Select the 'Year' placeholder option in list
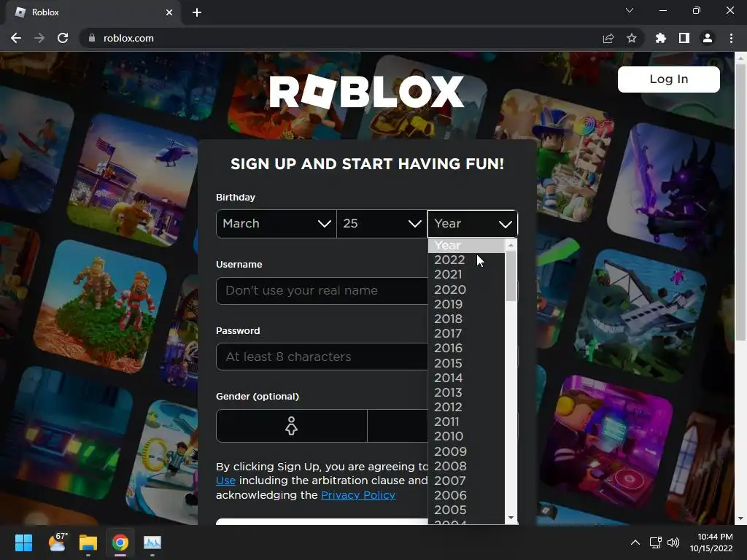 466,245
